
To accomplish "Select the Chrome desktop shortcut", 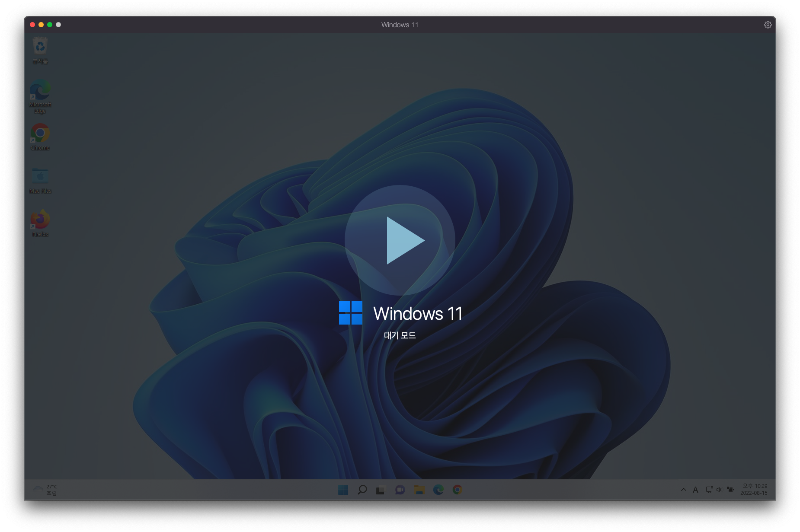I will pos(40,137).
